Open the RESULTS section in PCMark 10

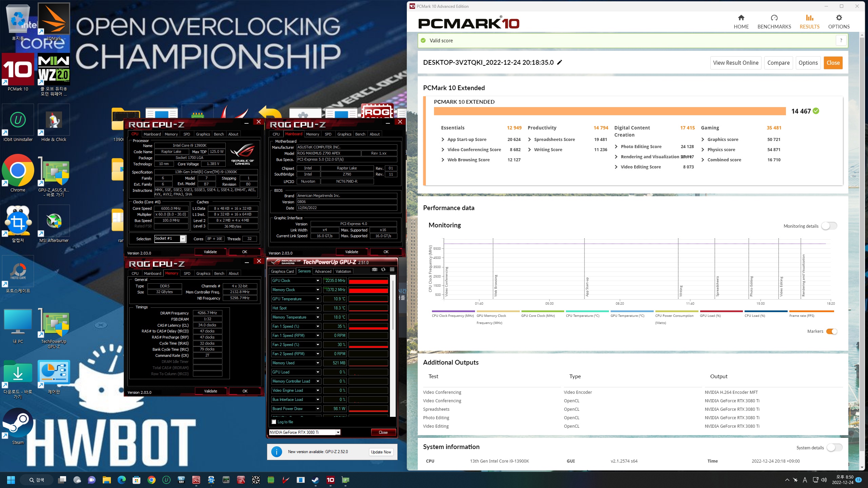pos(809,22)
